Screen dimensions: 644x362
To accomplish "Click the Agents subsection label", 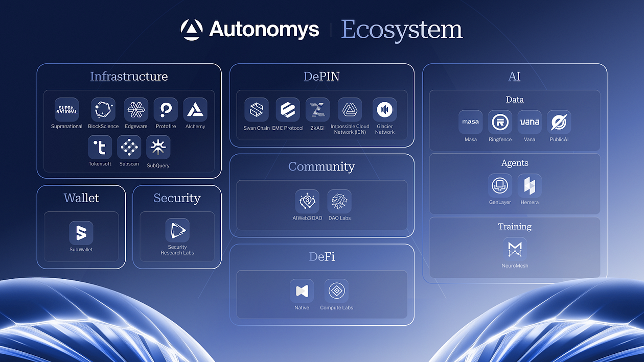I will pos(515,163).
